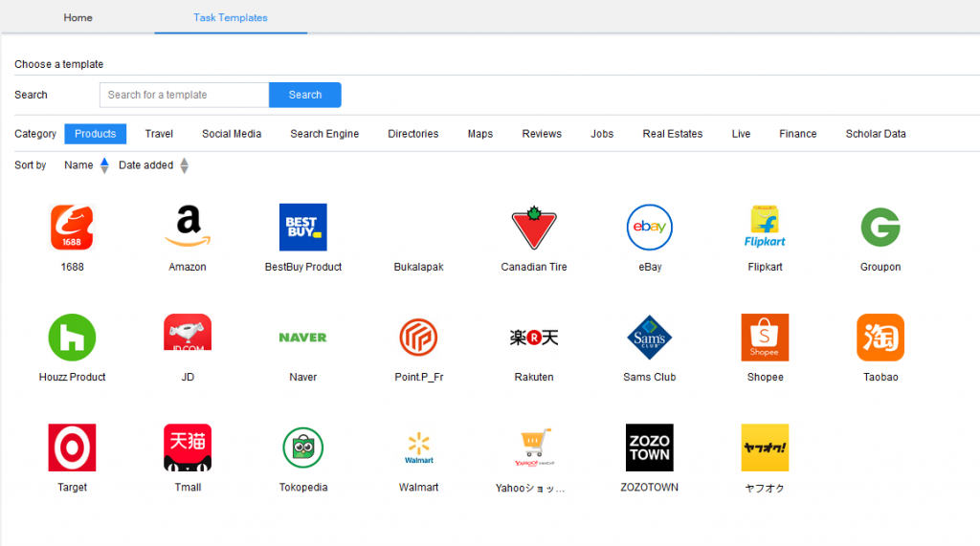The image size is (980, 546).
Task: Switch to the Maps category
Action: pyautogui.click(x=480, y=134)
